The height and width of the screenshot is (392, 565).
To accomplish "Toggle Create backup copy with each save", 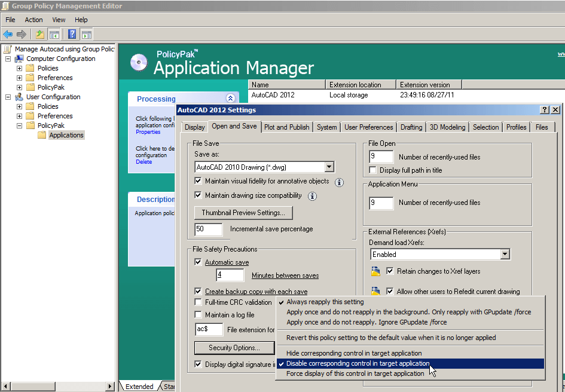I will [x=198, y=291].
